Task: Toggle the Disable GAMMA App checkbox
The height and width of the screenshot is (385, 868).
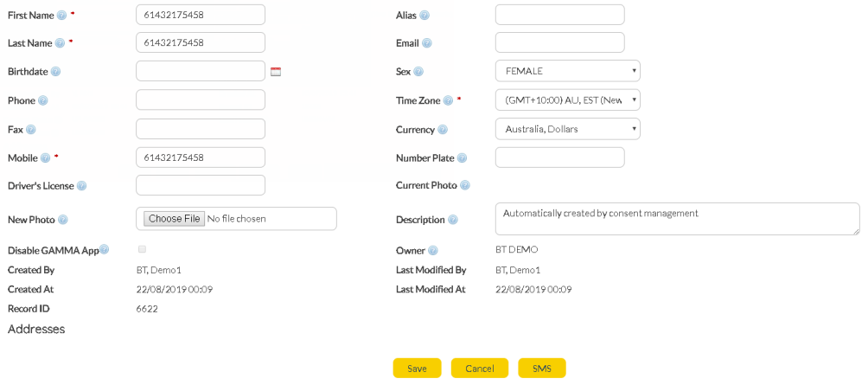Action: coord(143,249)
